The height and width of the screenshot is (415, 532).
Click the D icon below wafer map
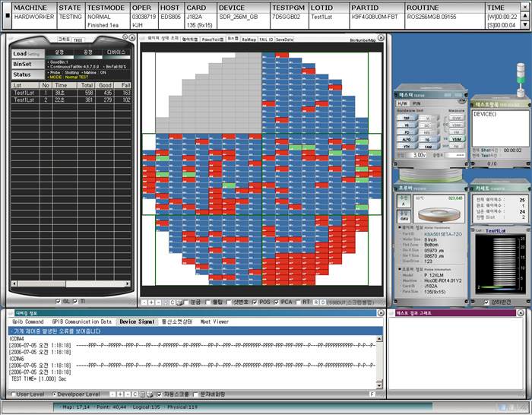pyautogui.click(x=323, y=302)
